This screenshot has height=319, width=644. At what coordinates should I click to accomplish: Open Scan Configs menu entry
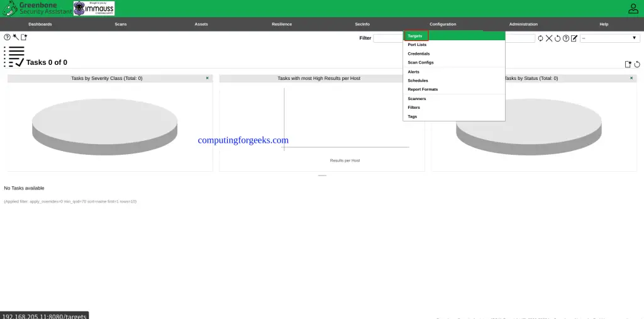(454, 62)
